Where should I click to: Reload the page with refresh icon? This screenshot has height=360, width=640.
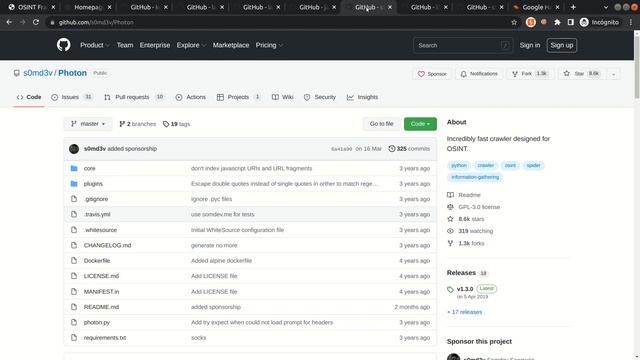click(x=36, y=22)
